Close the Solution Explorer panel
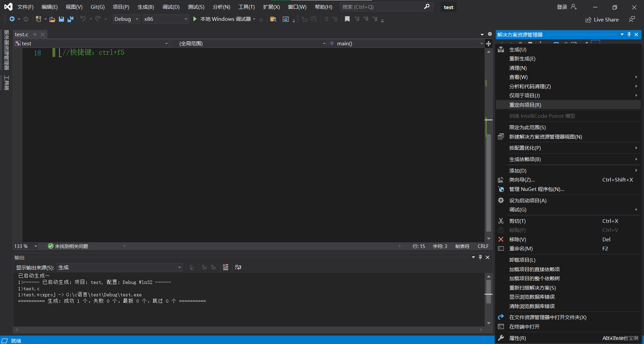This screenshot has height=344, width=644. tap(636, 35)
